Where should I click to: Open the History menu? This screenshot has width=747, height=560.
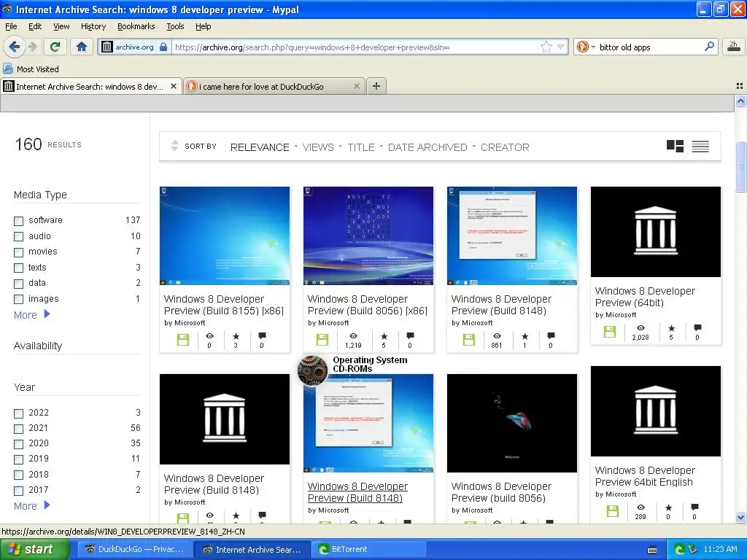[x=93, y=26]
